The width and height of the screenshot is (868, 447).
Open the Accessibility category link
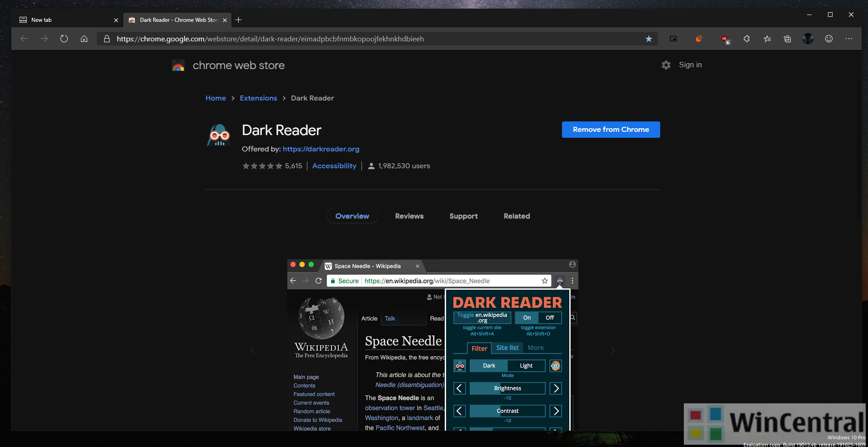click(334, 166)
